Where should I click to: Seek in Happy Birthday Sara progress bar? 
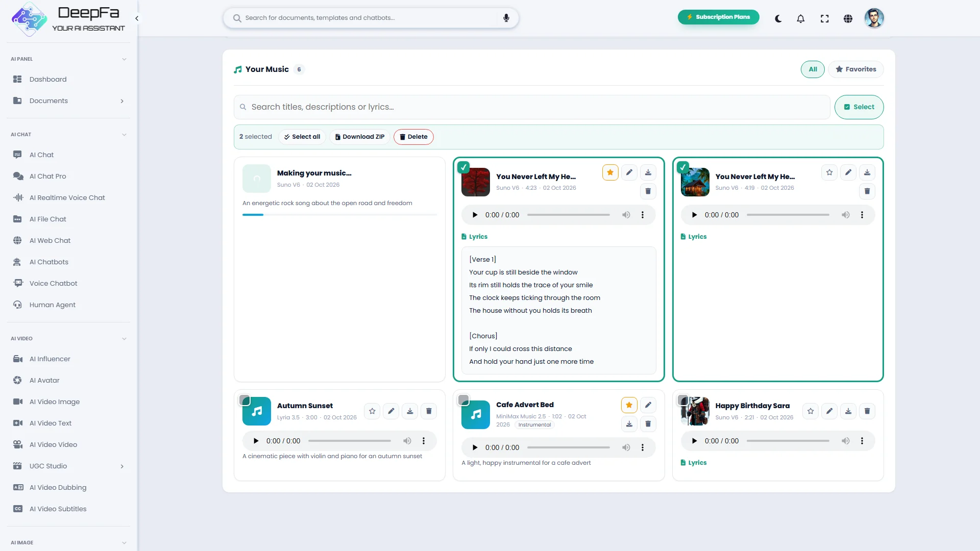(x=788, y=441)
